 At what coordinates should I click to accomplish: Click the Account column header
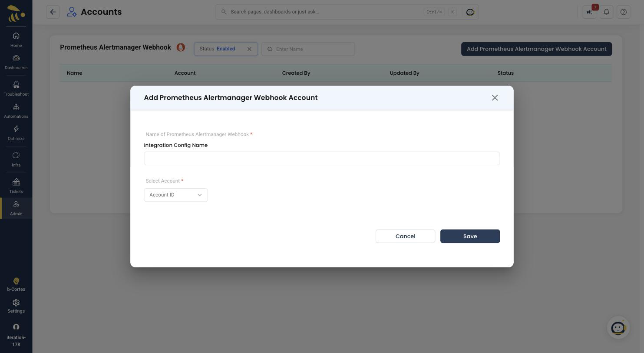pos(185,73)
